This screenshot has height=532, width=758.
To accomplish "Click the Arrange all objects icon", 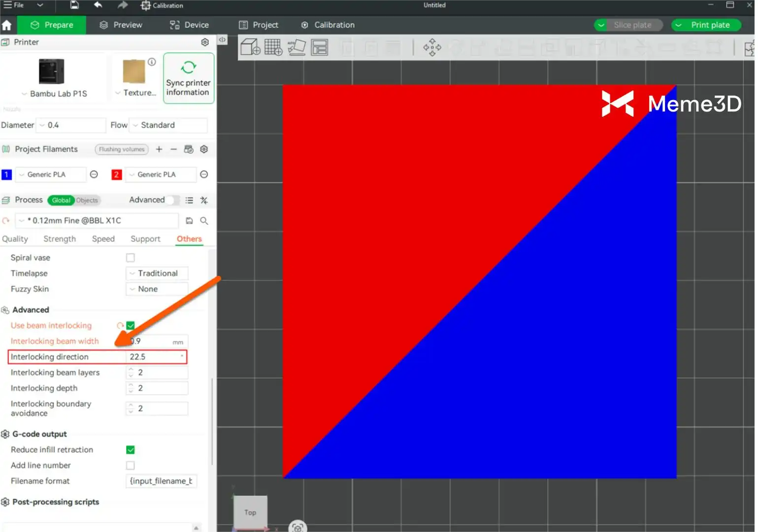I will [320, 47].
